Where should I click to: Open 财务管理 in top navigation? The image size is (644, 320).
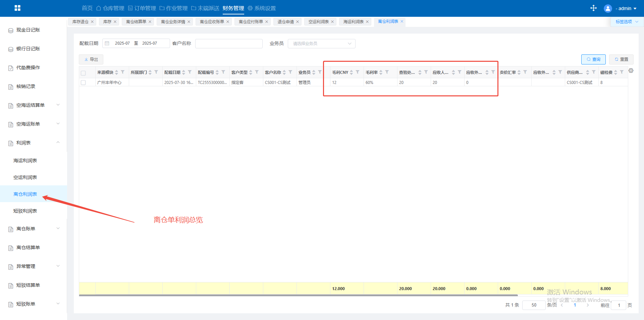[233, 8]
